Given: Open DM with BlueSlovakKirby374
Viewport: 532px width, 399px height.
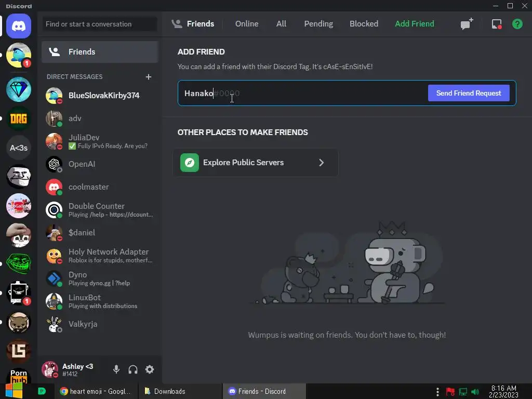Looking at the screenshot, I should coord(100,96).
